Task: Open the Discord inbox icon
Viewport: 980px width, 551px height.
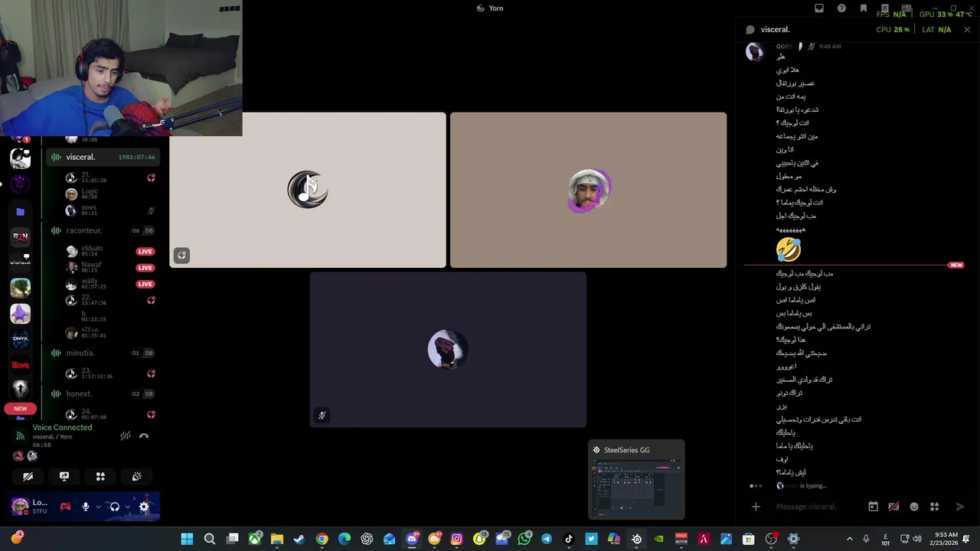Action: 819,8
